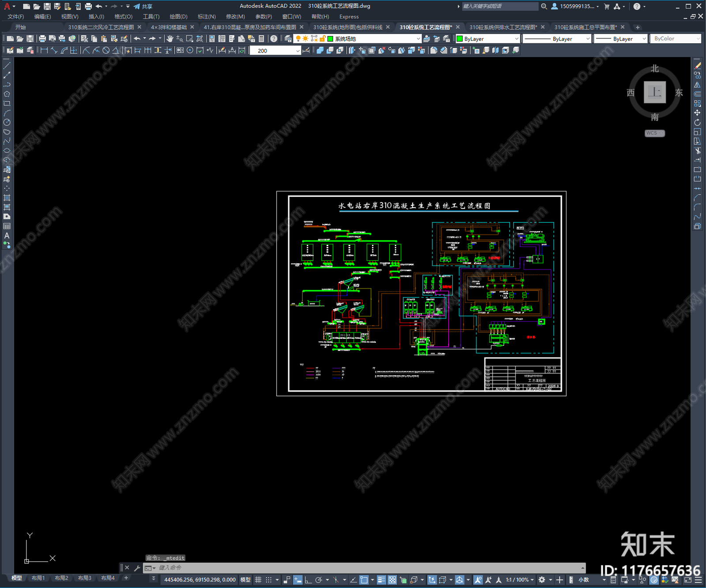The image size is (706, 588).
Task: Click the WCS button under ViewCube
Action: [x=655, y=133]
